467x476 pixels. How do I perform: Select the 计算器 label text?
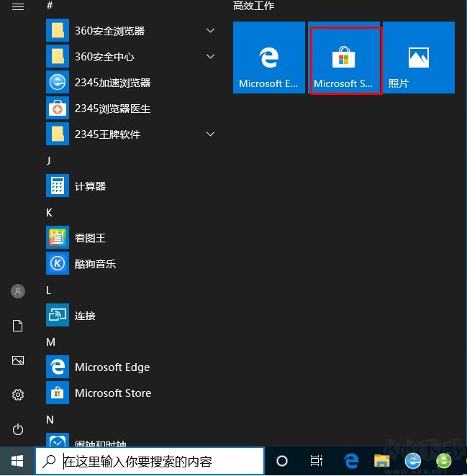pos(90,186)
